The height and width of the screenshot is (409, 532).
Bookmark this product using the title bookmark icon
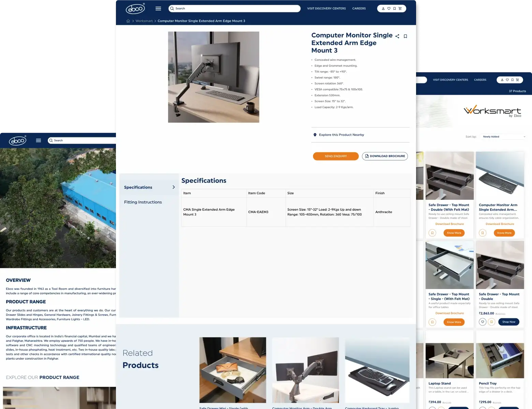click(405, 36)
